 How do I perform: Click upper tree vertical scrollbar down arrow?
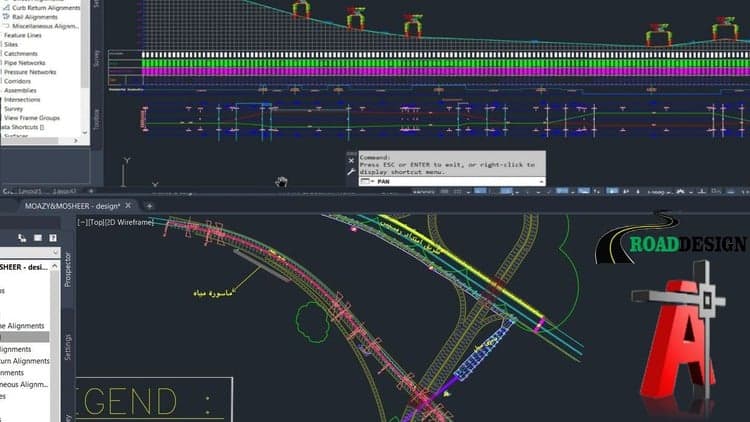(85, 133)
